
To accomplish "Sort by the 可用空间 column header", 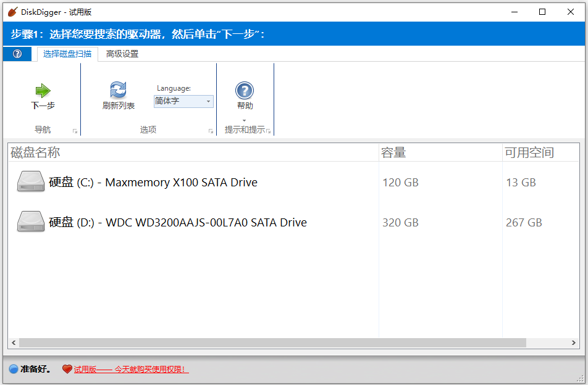I will pyautogui.click(x=541, y=152).
